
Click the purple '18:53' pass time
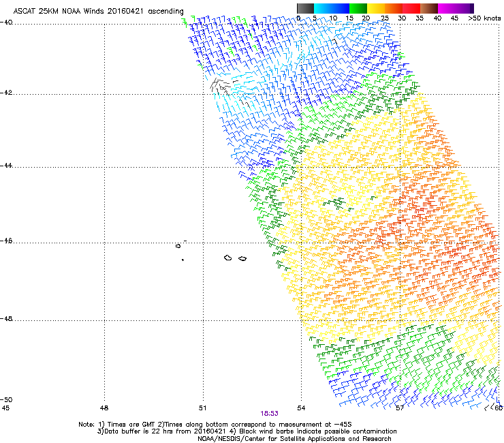[x=269, y=414]
